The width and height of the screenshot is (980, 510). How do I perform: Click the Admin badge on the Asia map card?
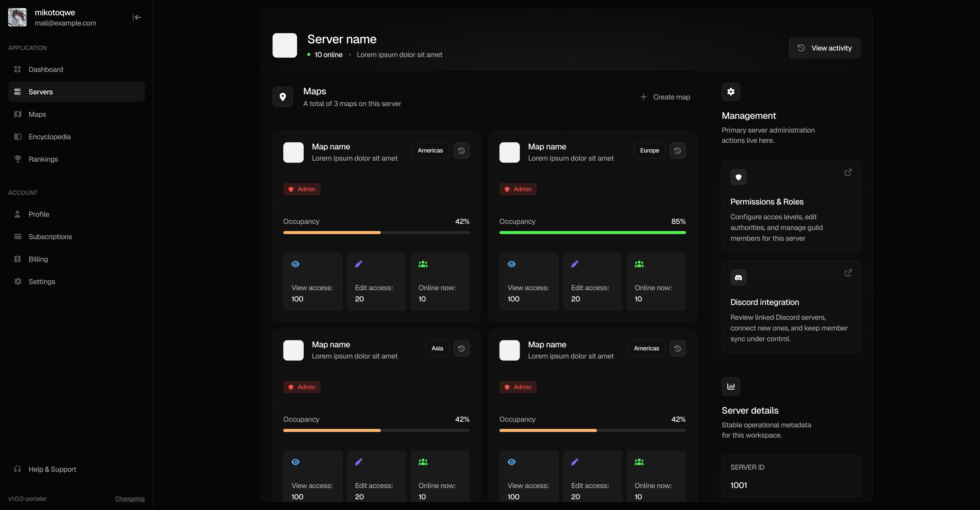(x=302, y=387)
